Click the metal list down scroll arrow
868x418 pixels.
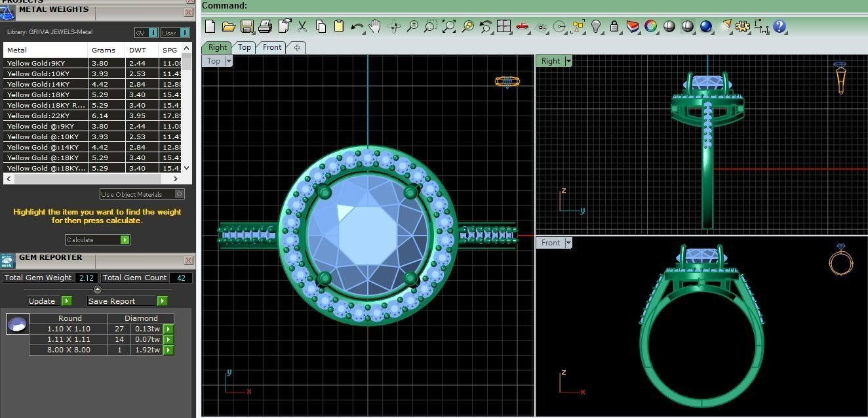pyautogui.click(x=187, y=168)
